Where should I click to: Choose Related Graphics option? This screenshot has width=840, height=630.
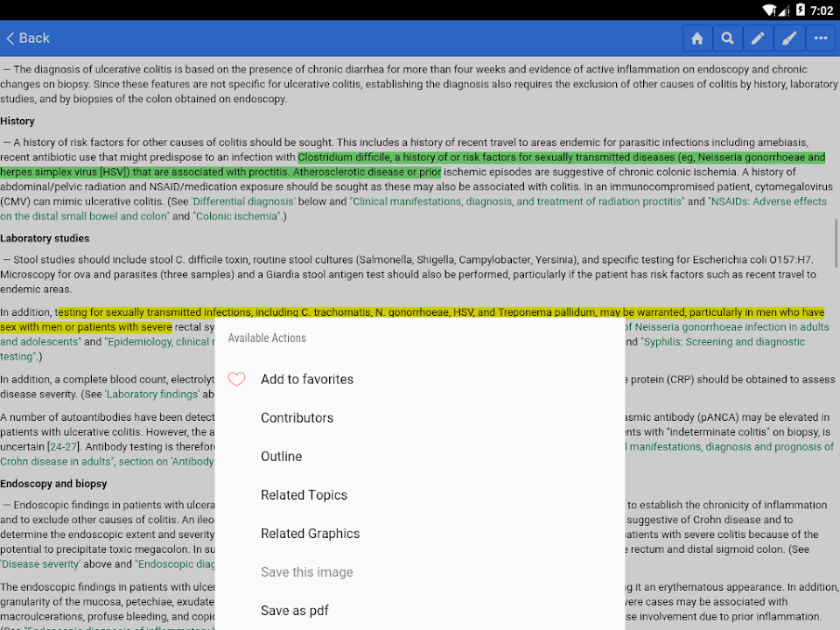310,534
